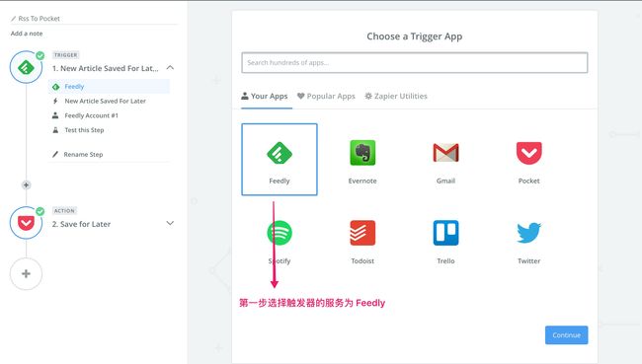This screenshot has height=364, width=642.
Task: Pick the Pocket app icon in the grid
Action: click(x=529, y=153)
